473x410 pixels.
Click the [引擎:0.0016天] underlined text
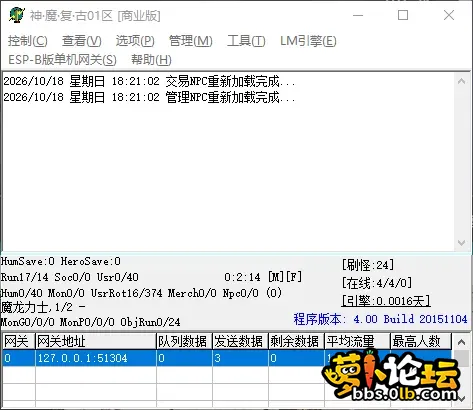tap(386, 301)
